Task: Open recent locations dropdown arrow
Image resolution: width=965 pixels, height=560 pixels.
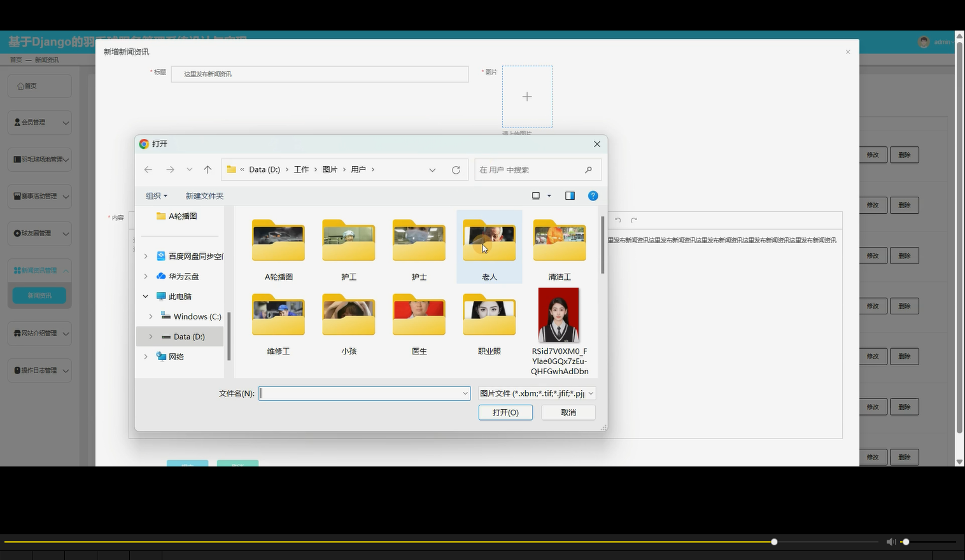Action: (189, 170)
